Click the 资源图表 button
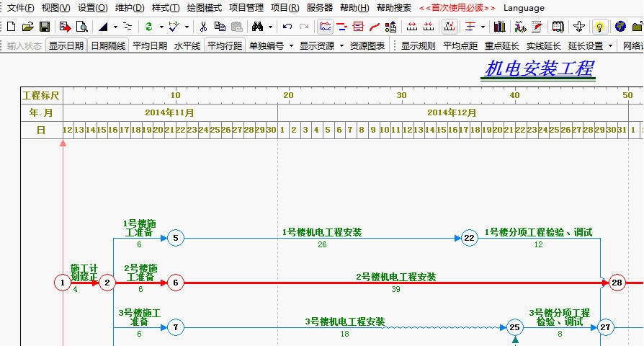 coord(367,45)
